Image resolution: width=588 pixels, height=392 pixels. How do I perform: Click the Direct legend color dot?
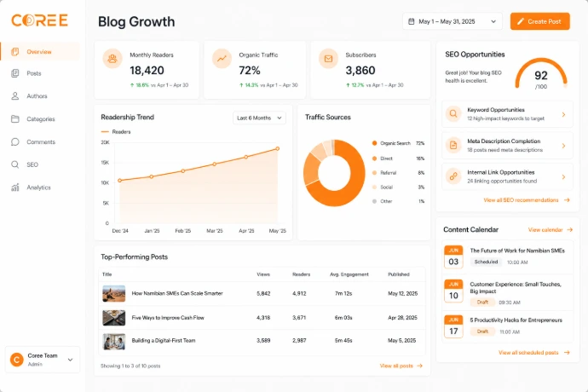click(374, 159)
